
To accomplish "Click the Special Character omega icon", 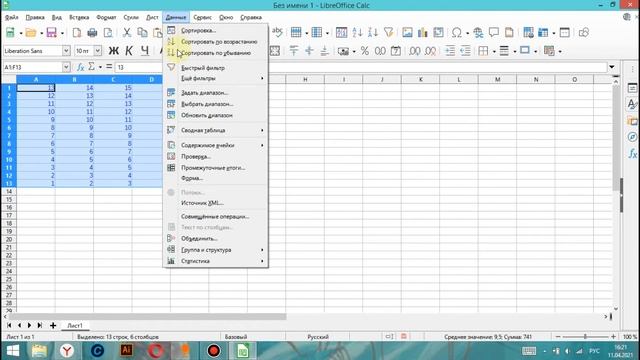I will pos(457,32).
